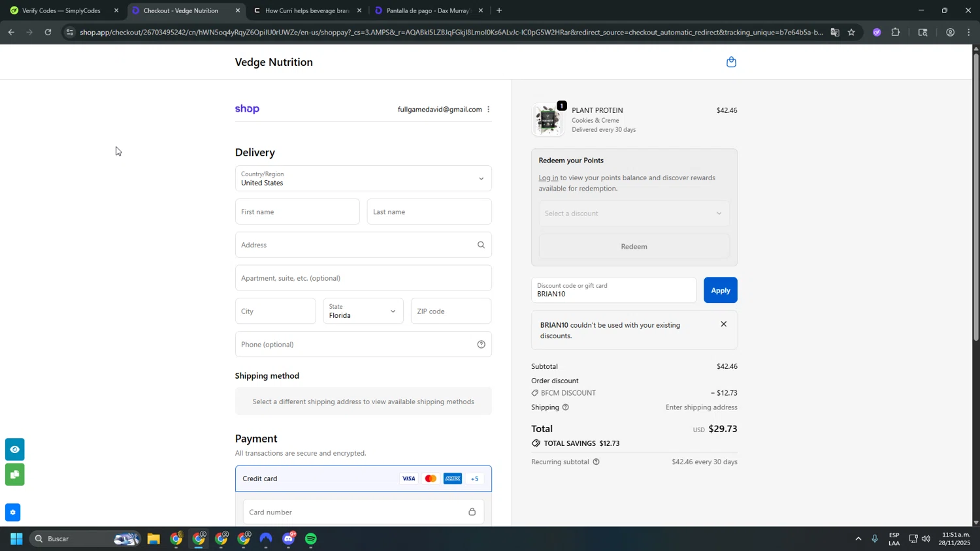Open the translate page icon
The height and width of the screenshot is (551, 980).
835,32
